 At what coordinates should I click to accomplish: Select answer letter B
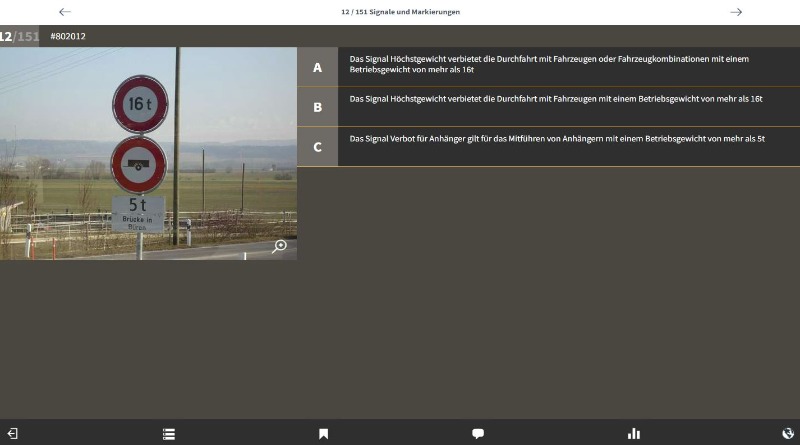tap(317, 107)
